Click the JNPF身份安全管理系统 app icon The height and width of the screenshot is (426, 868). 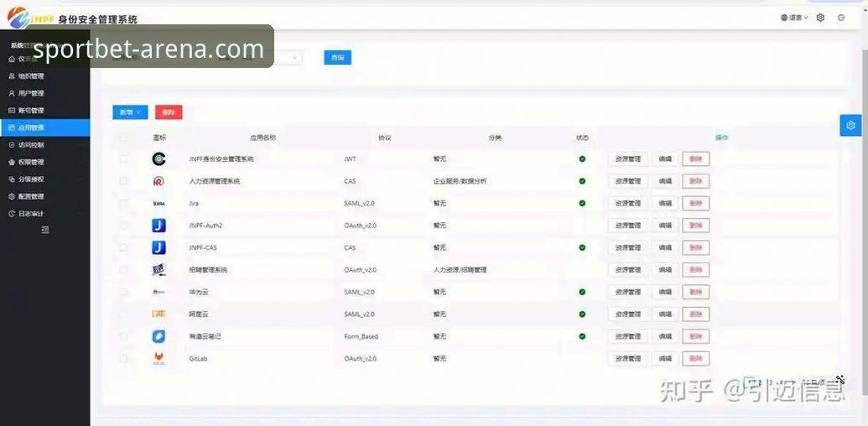click(159, 158)
